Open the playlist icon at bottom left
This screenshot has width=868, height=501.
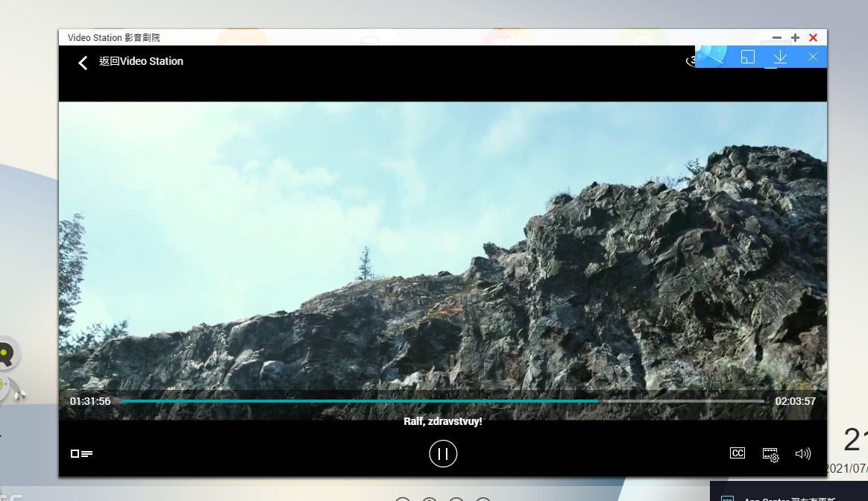81,454
